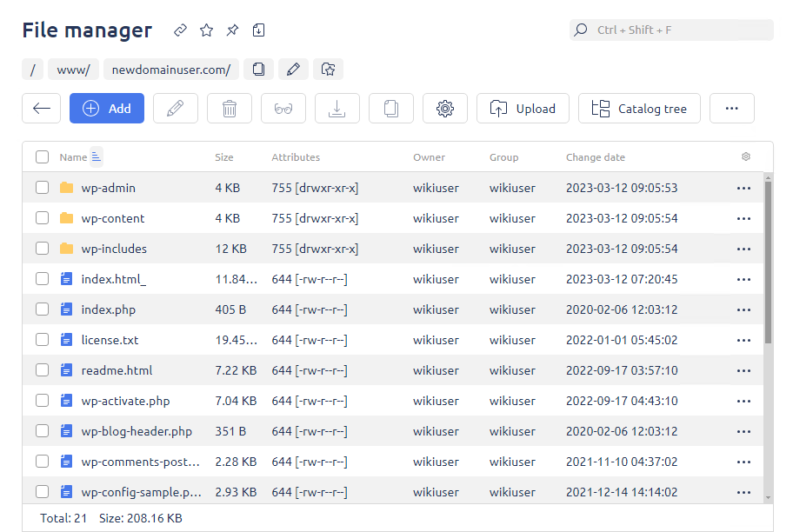Open index.php row ellipsis menu

click(x=743, y=309)
